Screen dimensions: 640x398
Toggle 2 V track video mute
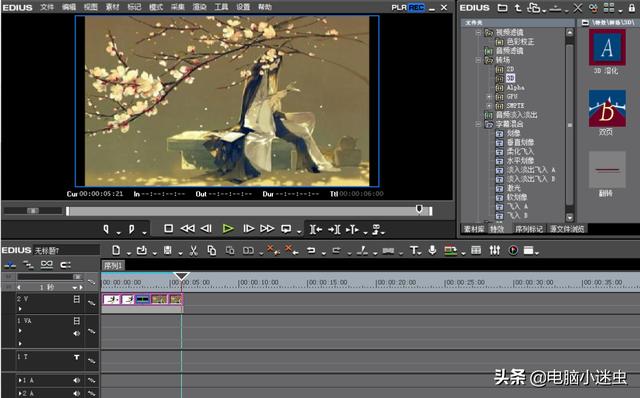pyautogui.click(x=76, y=299)
